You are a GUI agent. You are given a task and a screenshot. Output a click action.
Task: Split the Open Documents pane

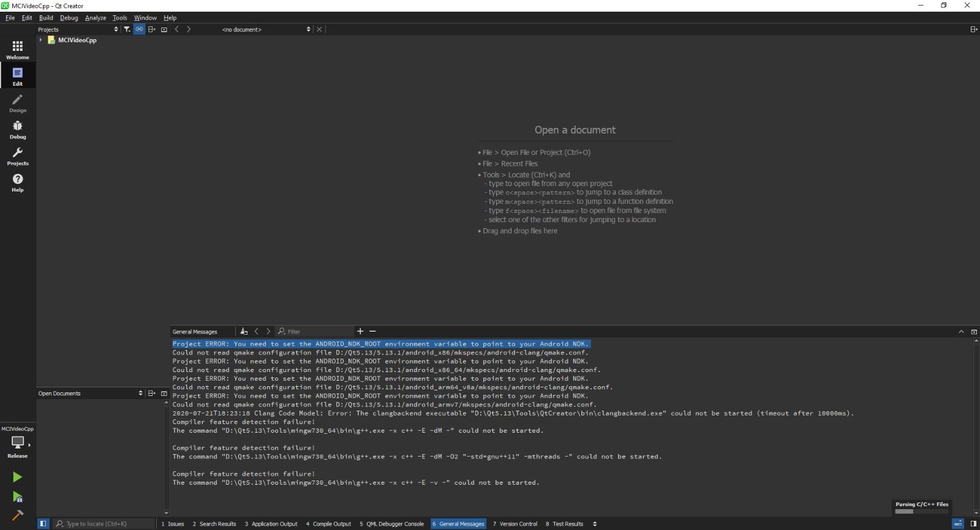(152, 394)
